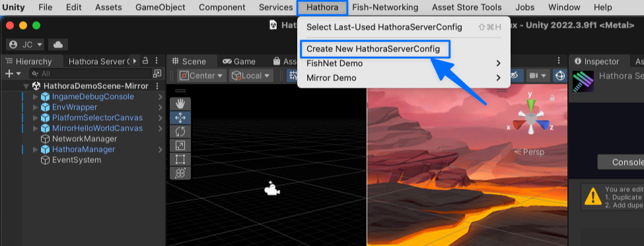Select the Scale tool
Image resolution: width=644 pixels, height=246 pixels.
click(x=180, y=146)
